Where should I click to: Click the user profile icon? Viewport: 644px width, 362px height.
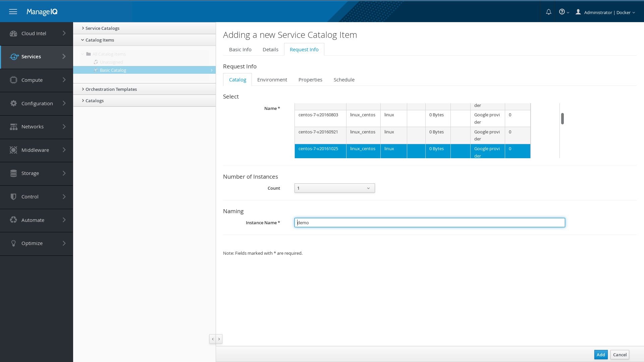(578, 12)
